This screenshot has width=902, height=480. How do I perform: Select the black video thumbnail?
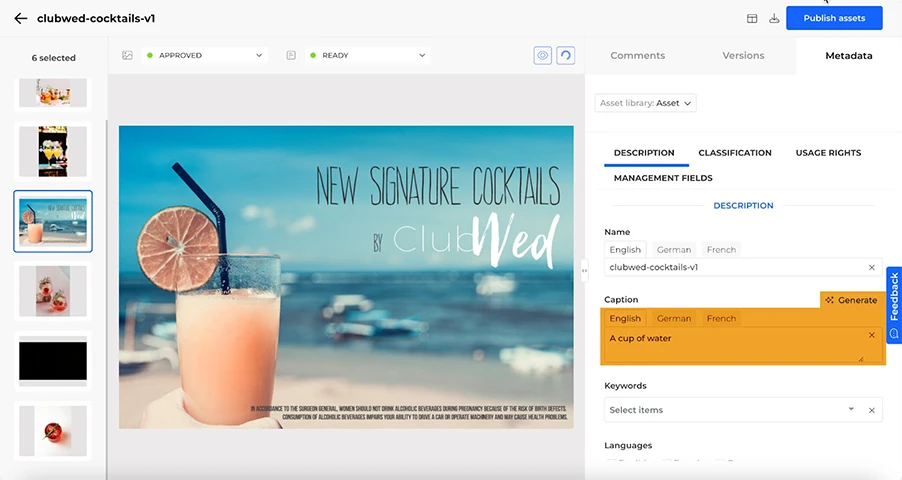pyautogui.click(x=53, y=361)
